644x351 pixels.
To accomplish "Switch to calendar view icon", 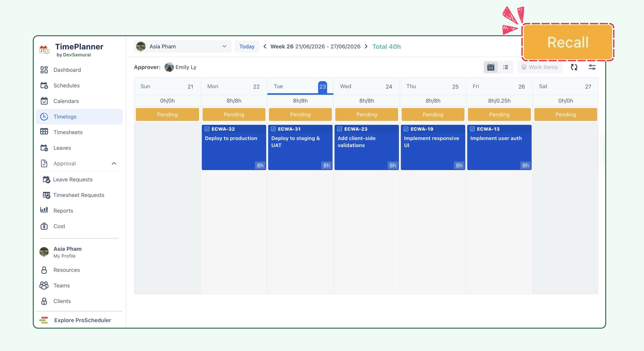I will pos(490,67).
